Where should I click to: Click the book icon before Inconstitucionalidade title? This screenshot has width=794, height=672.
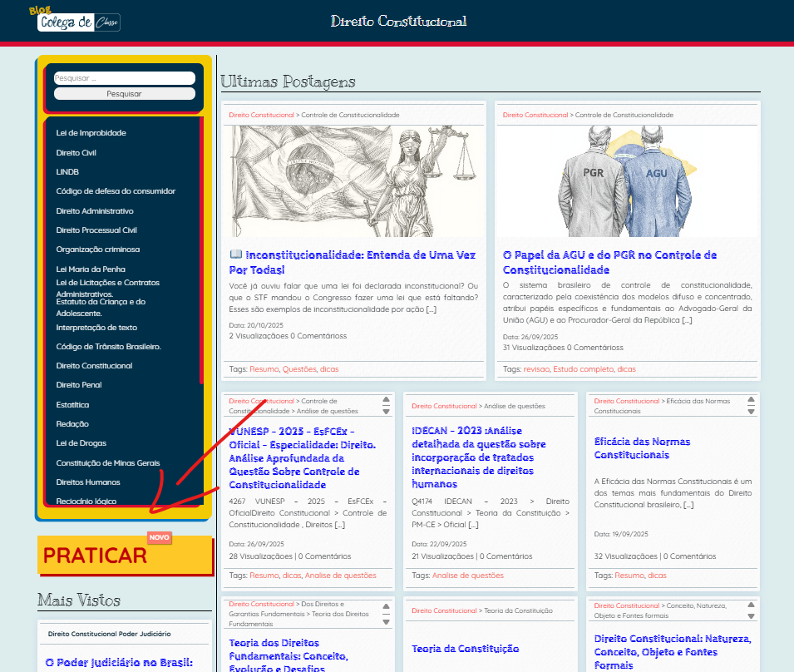point(235,255)
